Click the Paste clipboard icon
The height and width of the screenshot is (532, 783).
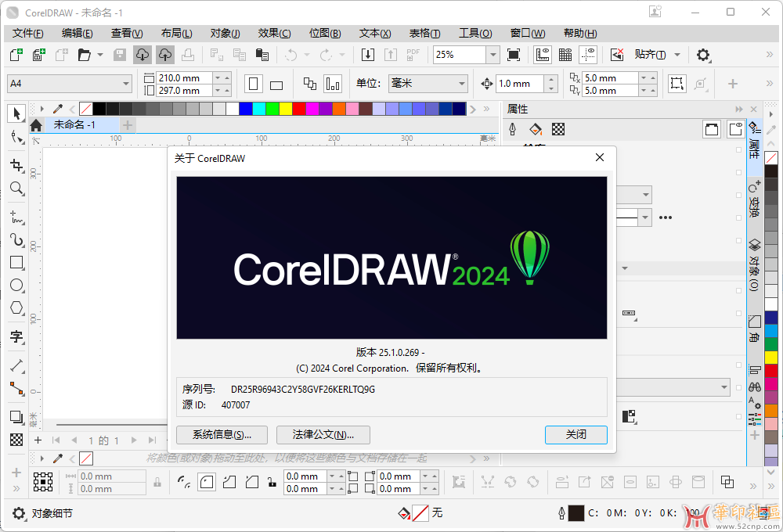pos(262,55)
